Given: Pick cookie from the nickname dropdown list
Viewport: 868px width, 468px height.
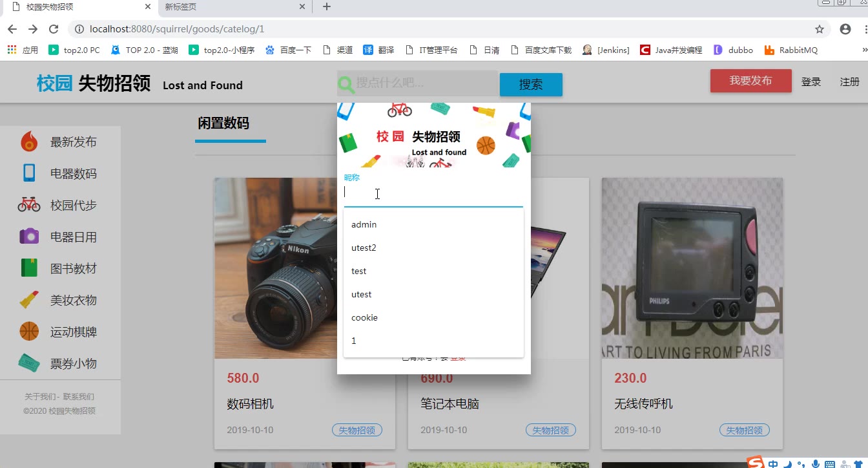Looking at the screenshot, I should tap(365, 317).
